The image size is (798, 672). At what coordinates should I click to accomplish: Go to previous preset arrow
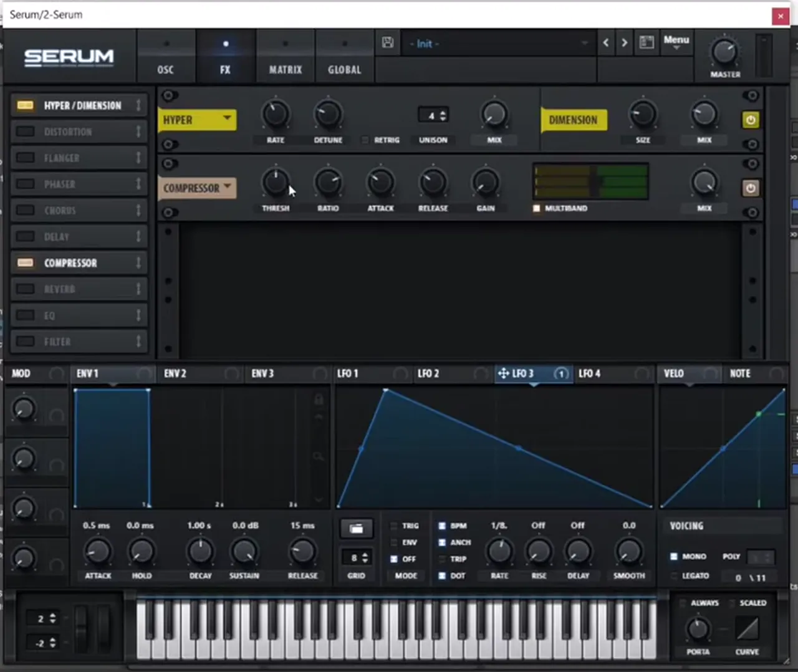(606, 43)
